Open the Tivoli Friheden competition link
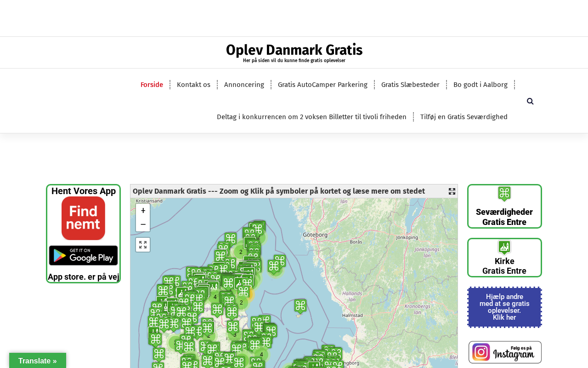This screenshot has height=368, width=588. coord(311,117)
